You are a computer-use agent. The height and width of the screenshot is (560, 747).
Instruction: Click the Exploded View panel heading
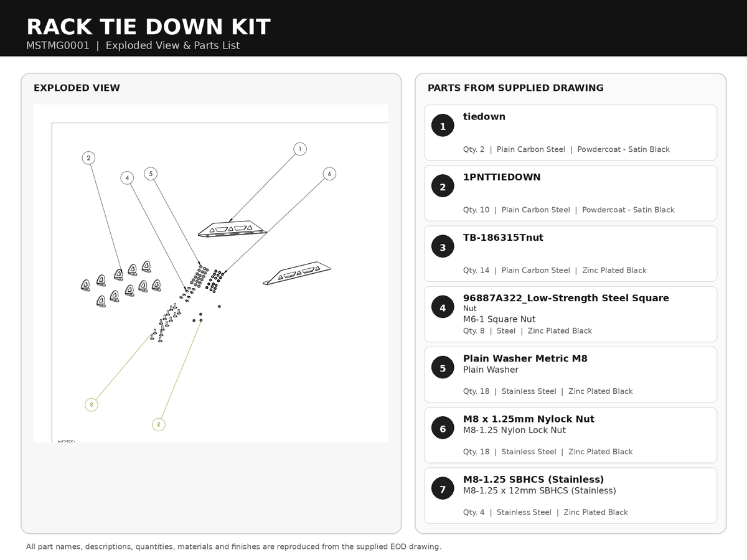pos(77,88)
